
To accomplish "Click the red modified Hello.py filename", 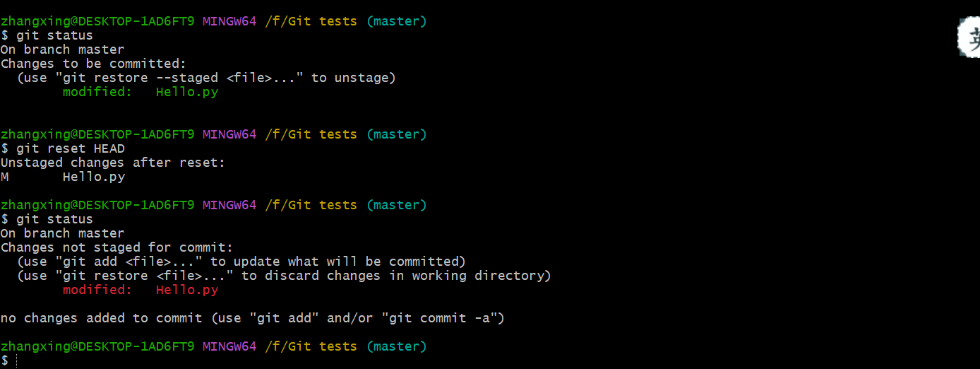I will point(187,290).
